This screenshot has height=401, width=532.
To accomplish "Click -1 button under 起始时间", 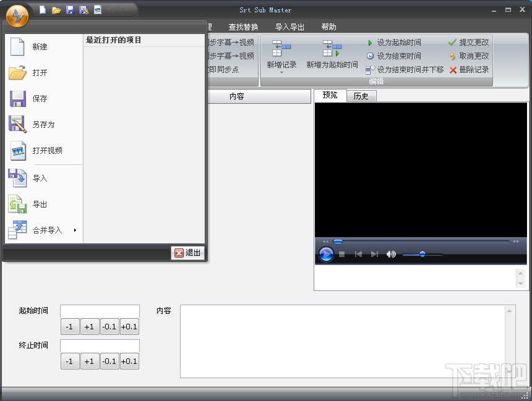I will click(70, 327).
